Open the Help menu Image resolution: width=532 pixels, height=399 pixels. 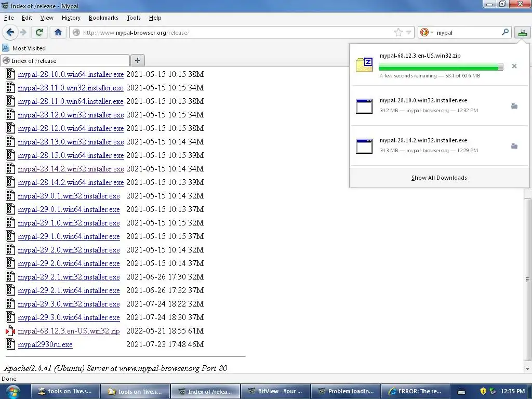tap(155, 18)
